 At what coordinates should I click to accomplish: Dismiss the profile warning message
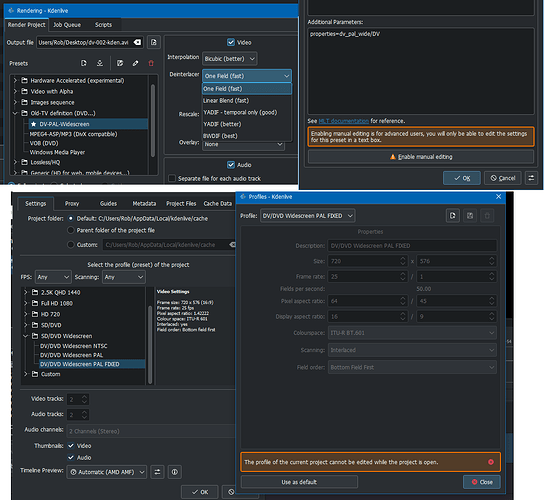coord(491,462)
